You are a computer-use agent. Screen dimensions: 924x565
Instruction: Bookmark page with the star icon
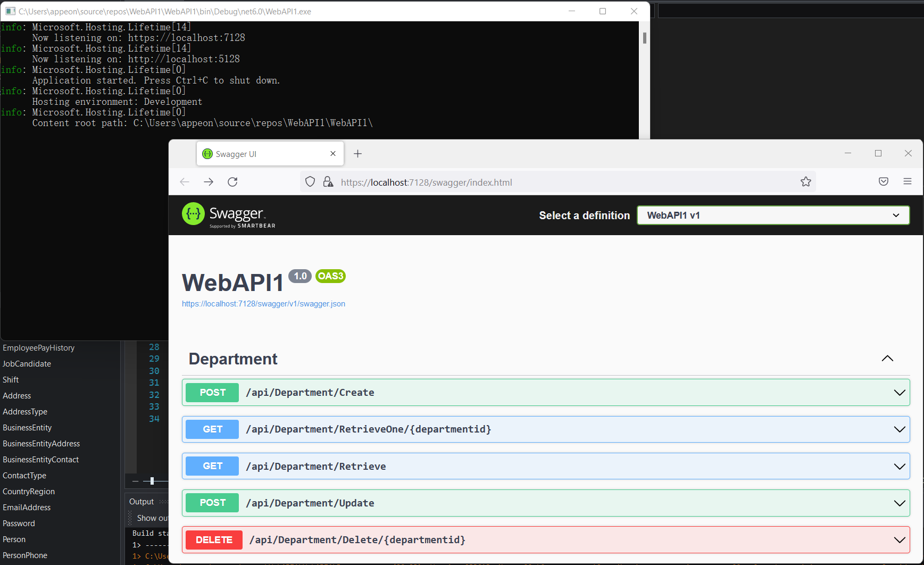[x=805, y=182]
